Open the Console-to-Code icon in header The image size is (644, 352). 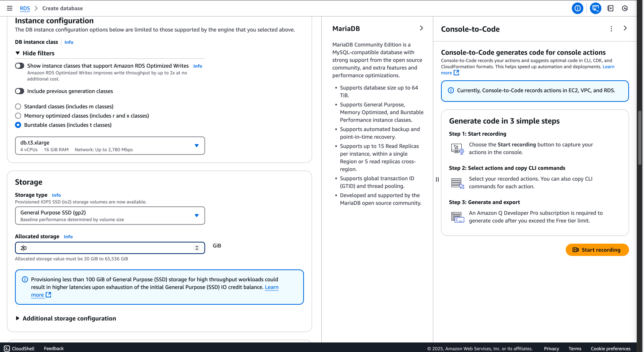coord(595,8)
